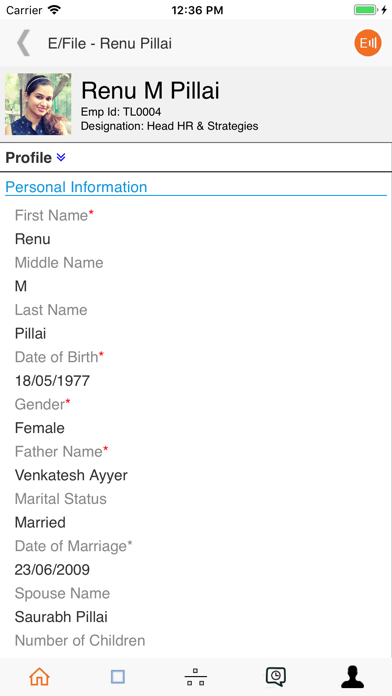
Task: Select the Date of Birth value 18/05/1977
Action: (x=52, y=381)
